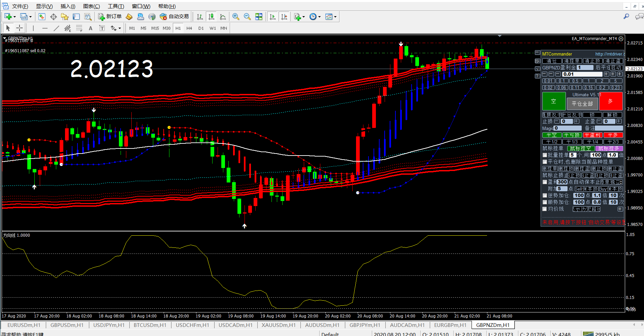Click the 平仓全部 close all button
Screen dimensions: 644x336
click(x=582, y=104)
